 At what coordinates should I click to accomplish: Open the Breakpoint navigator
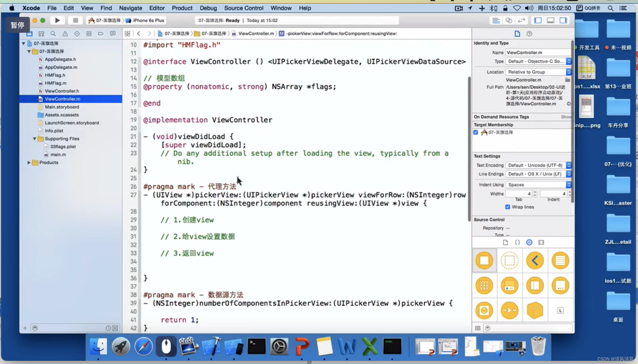[x=101, y=34]
